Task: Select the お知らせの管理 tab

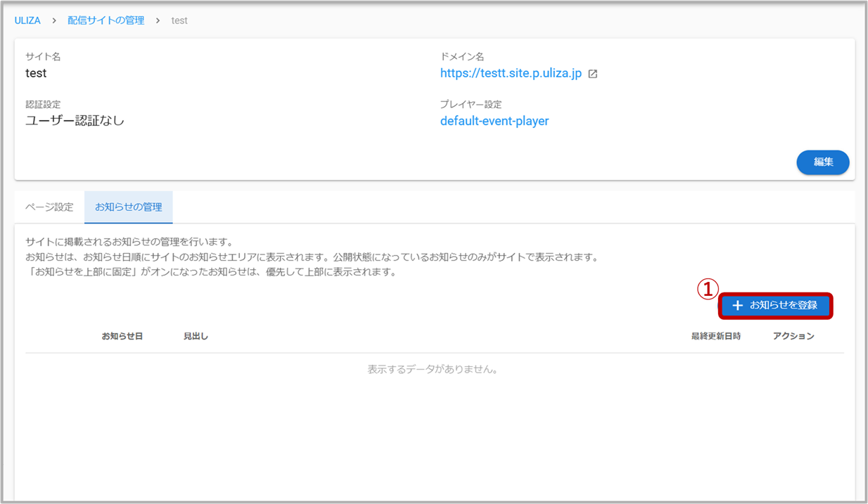Action: pyautogui.click(x=128, y=207)
